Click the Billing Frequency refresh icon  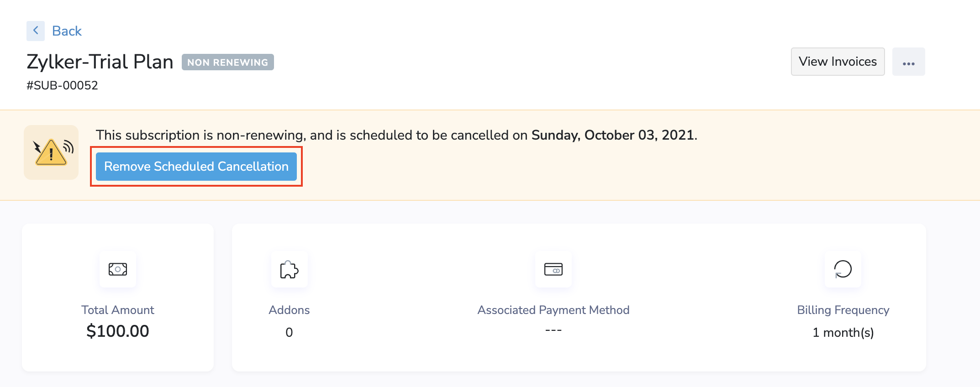click(x=843, y=269)
